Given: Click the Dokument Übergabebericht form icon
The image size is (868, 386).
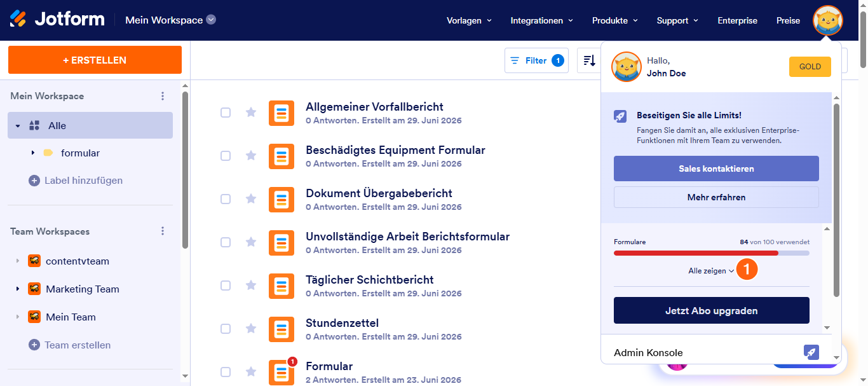Looking at the screenshot, I should (x=281, y=200).
